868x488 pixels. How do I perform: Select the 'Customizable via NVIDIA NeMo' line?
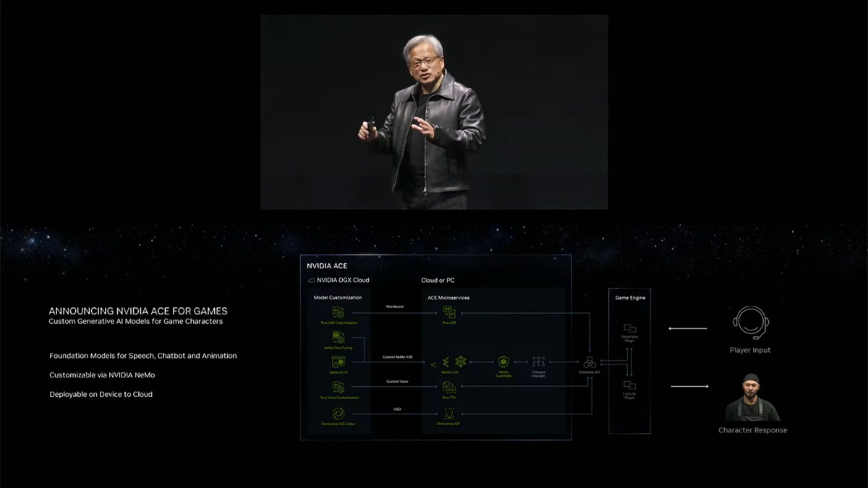pos(103,375)
